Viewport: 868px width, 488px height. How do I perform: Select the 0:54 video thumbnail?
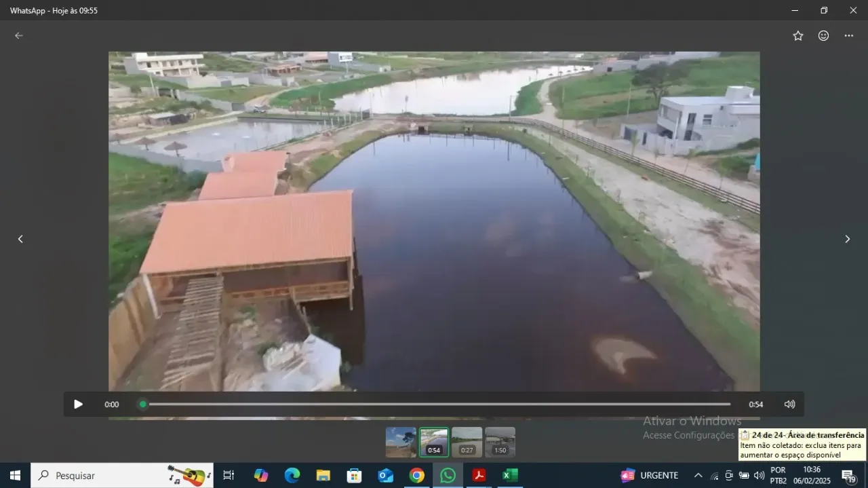[434, 442]
